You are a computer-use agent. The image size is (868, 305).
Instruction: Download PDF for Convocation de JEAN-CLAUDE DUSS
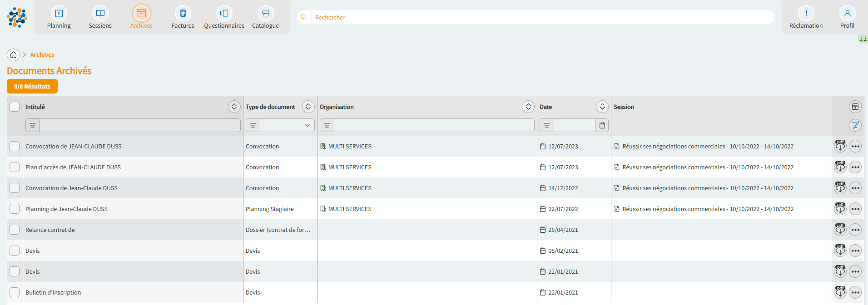tap(840, 146)
